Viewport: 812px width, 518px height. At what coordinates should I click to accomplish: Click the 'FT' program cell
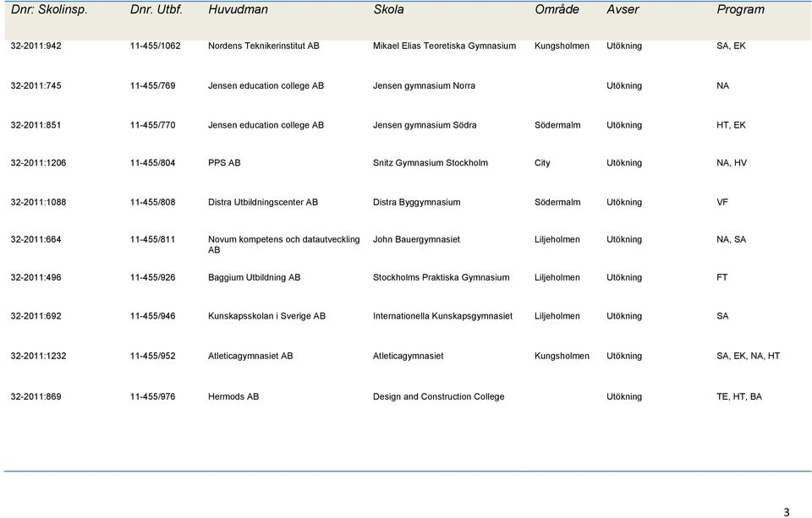pyautogui.click(x=721, y=278)
